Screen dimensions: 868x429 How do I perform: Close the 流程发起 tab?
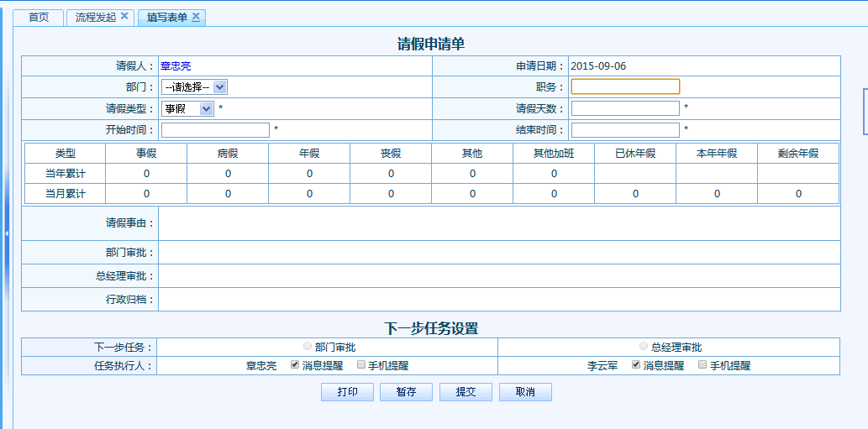pyautogui.click(x=124, y=17)
